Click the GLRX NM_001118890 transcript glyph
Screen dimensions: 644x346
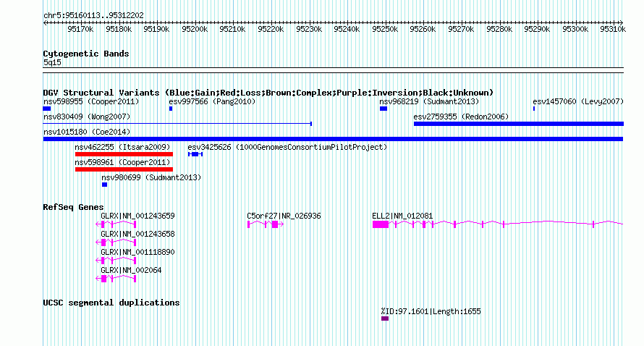[x=116, y=260]
